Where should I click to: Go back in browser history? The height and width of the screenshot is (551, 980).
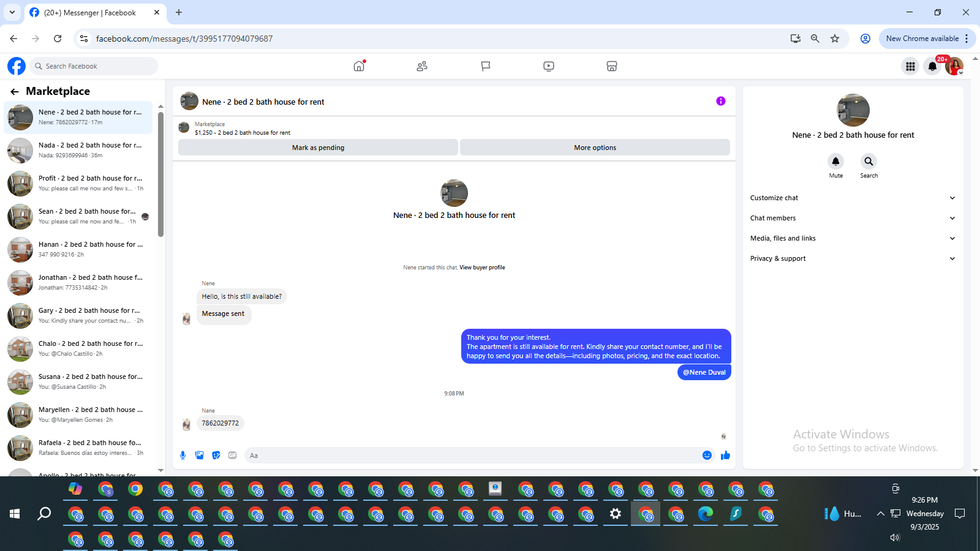click(13, 39)
